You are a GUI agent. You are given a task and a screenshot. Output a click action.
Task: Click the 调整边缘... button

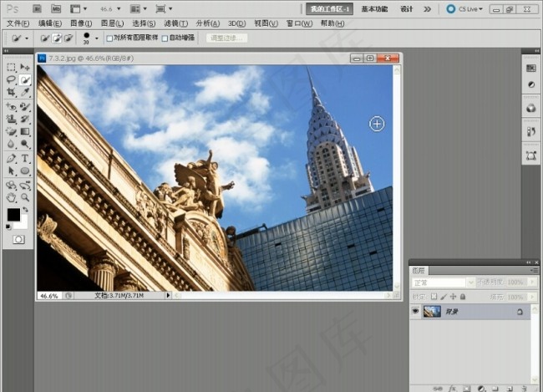pos(226,38)
